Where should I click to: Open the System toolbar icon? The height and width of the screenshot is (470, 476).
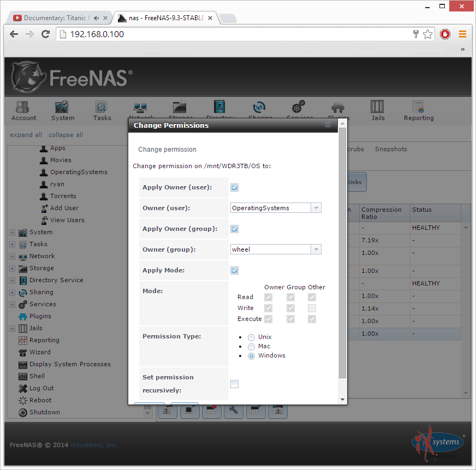point(62,107)
